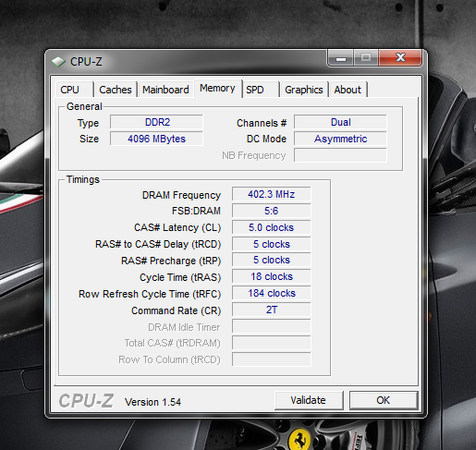This screenshot has height=450, width=476.
Task: Click the Version 1.54 text
Action: pos(153,402)
